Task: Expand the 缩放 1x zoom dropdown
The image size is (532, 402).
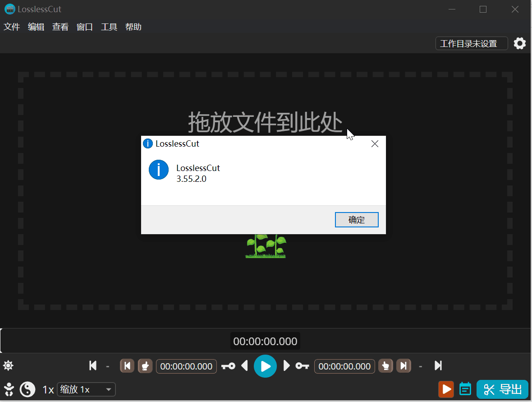Action: 86,389
